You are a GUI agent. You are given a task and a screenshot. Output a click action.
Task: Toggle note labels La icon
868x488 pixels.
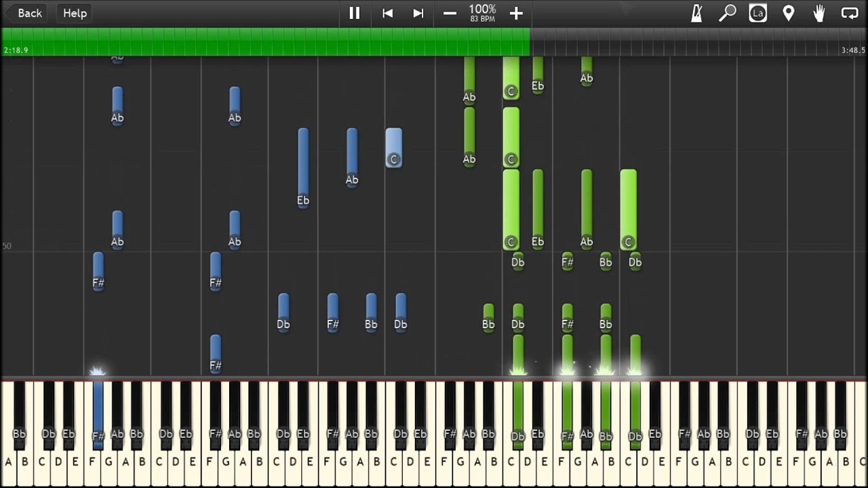(x=758, y=13)
